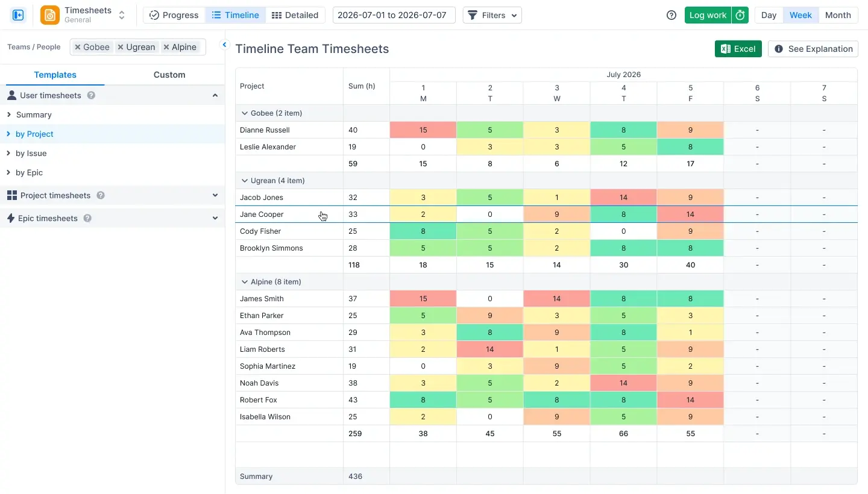This screenshot has height=494, width=868.
Task: Expand the Project timesheets section
Action: tap(215, 195)
